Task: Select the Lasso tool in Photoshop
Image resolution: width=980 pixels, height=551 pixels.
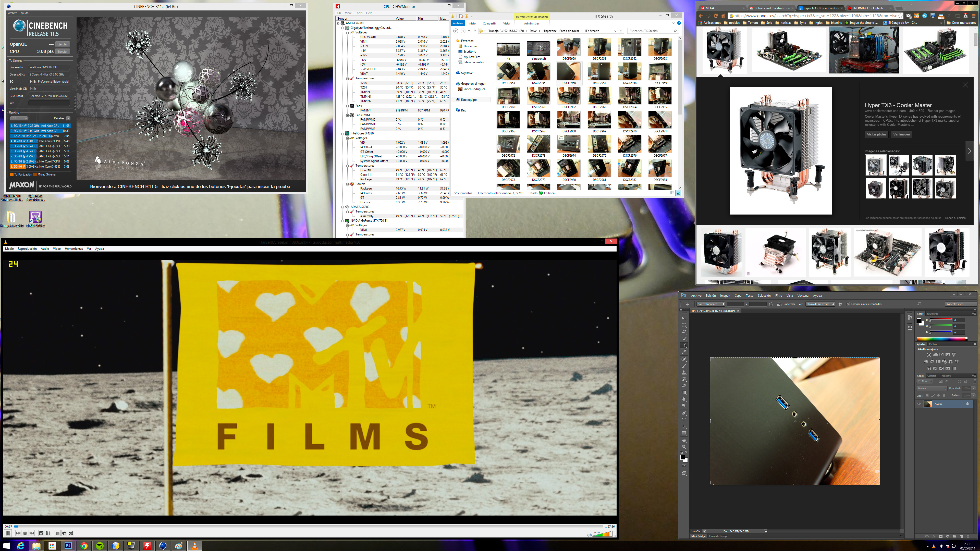Action: pos(684,332)
